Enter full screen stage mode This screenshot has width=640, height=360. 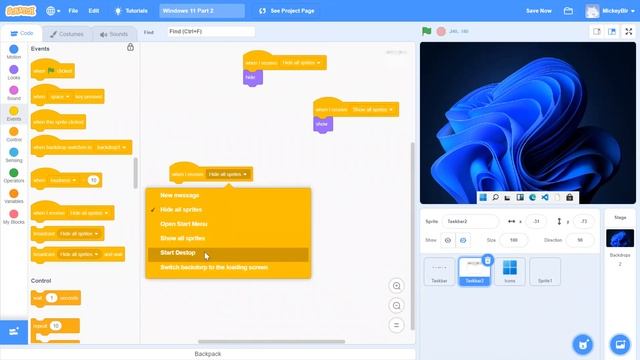629,31
